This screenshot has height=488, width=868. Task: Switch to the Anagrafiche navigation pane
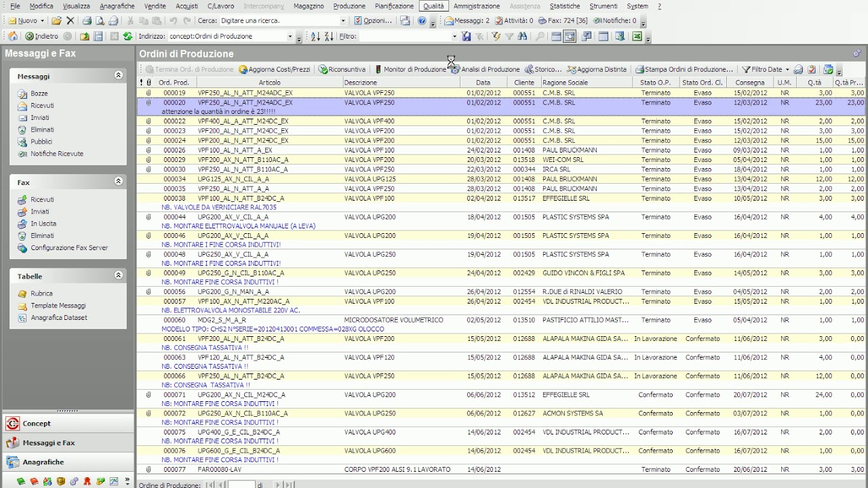click(x=68, y=462)
